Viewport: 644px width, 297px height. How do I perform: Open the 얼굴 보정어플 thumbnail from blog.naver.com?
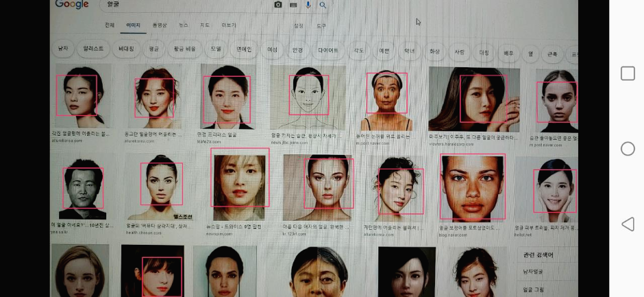473,189
